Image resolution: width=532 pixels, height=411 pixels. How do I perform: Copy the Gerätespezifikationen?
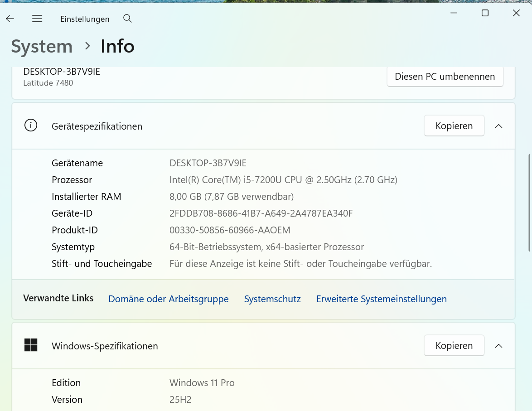point(454,126)
